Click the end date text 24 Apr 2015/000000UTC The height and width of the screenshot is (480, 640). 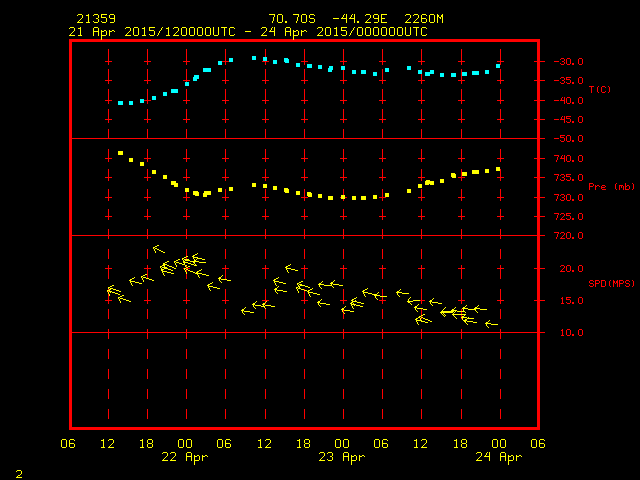point(344,32)
